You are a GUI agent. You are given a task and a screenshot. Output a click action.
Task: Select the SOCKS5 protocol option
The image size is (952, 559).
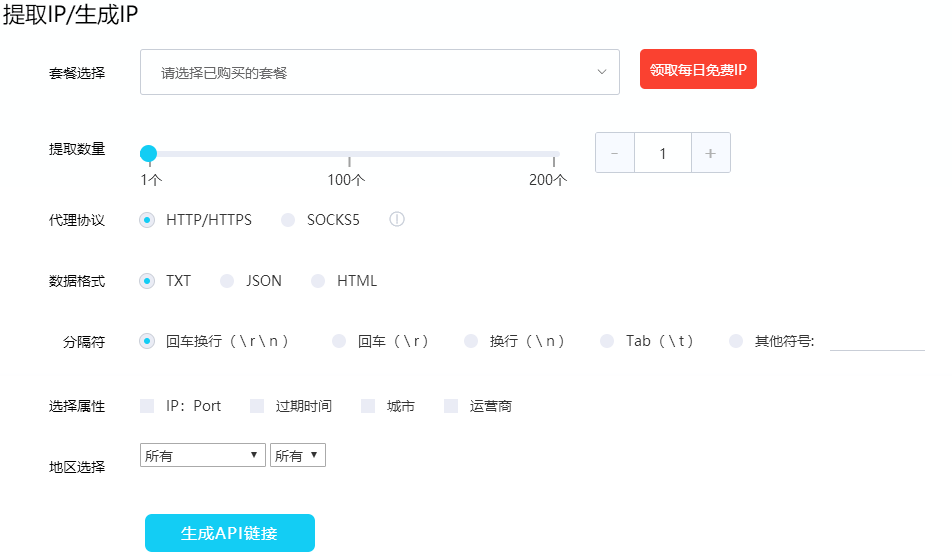[288, 220]
